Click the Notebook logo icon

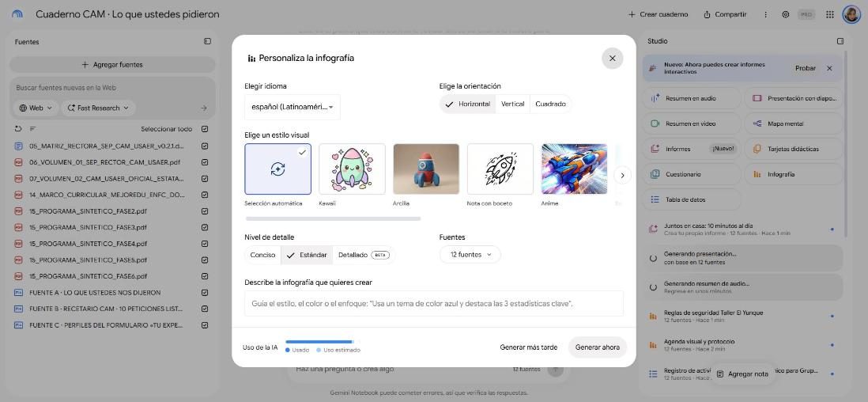click(x=17, y=14)
